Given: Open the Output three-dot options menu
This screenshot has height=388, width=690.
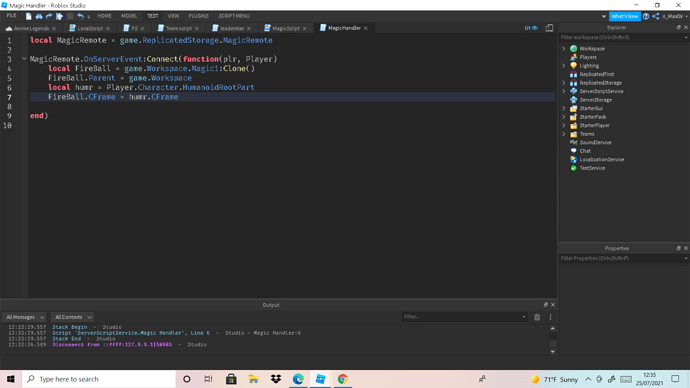Looking at the screenshot, I should [550, 317].
